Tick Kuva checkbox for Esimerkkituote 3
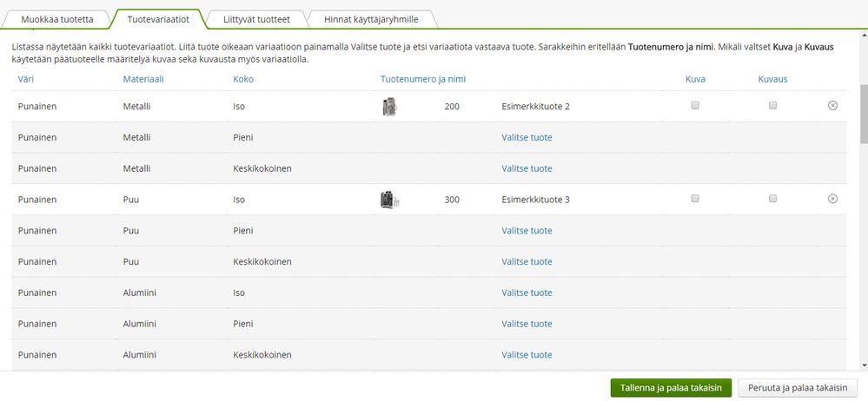The height and width of the screenshot is (401, 868). pos(694,199)
